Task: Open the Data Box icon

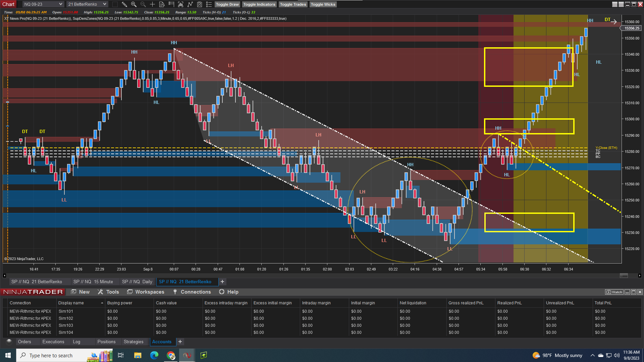Action: coord(162,4)
